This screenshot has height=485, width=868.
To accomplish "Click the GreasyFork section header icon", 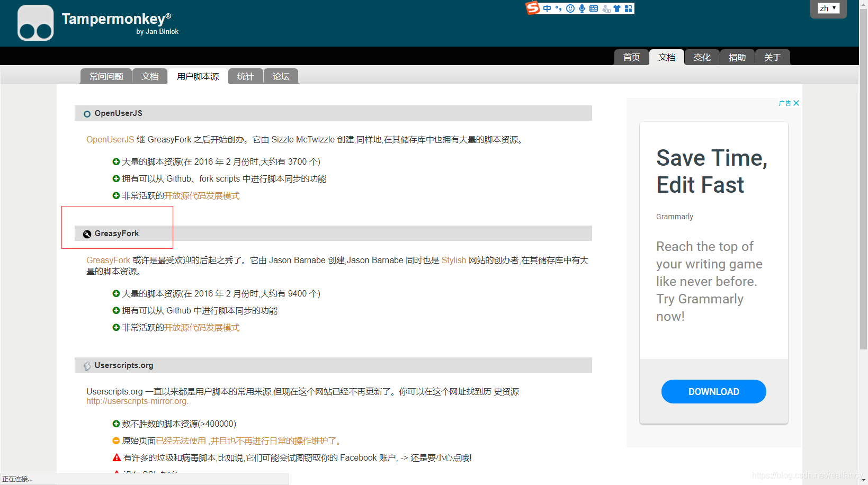I will coord(87,234).
